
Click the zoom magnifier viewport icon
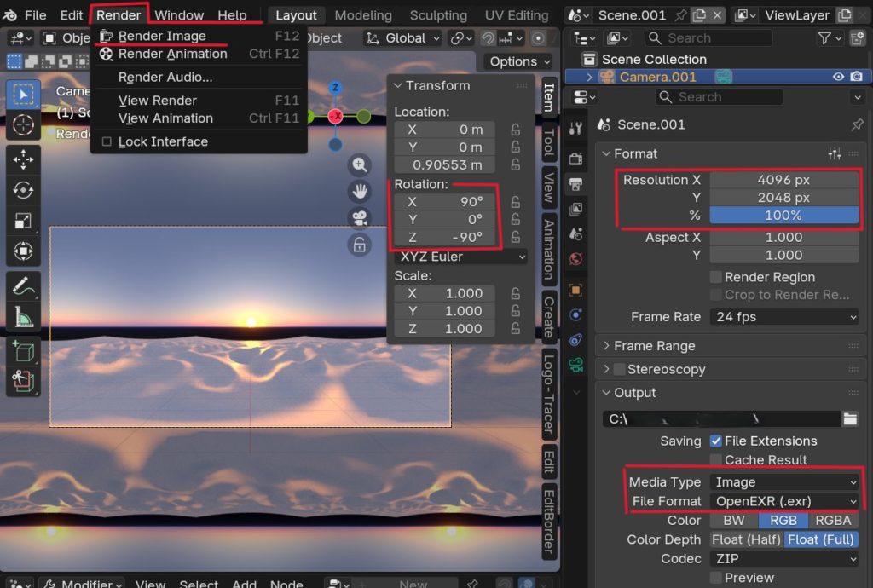click(x=360, y=165)
